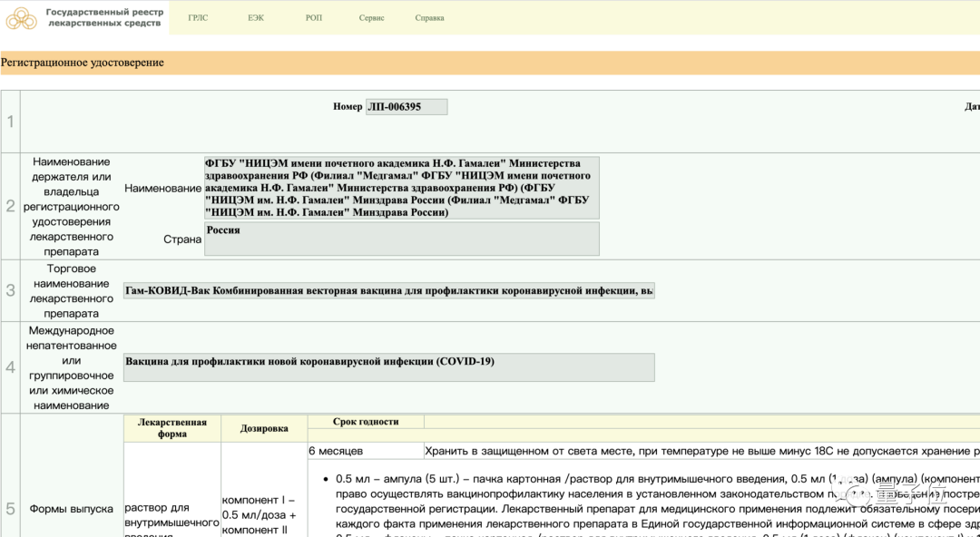Click row number 1
This screenshot has width=980, height=537.
point(10,122)
